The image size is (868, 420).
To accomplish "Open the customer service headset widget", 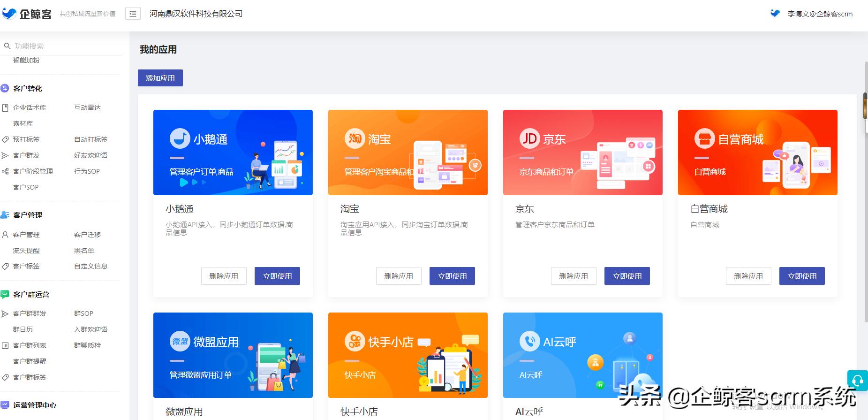I will tap(858, 381).
